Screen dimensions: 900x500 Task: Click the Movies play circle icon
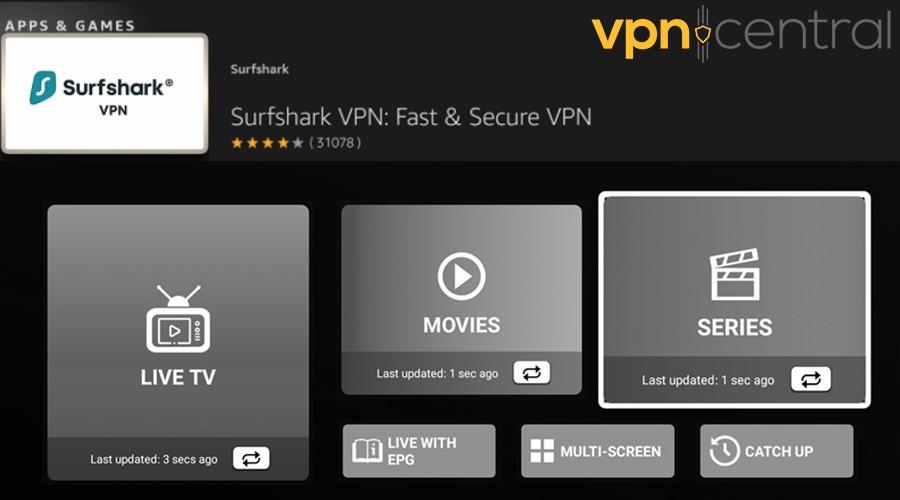click(x=461, y=276)
